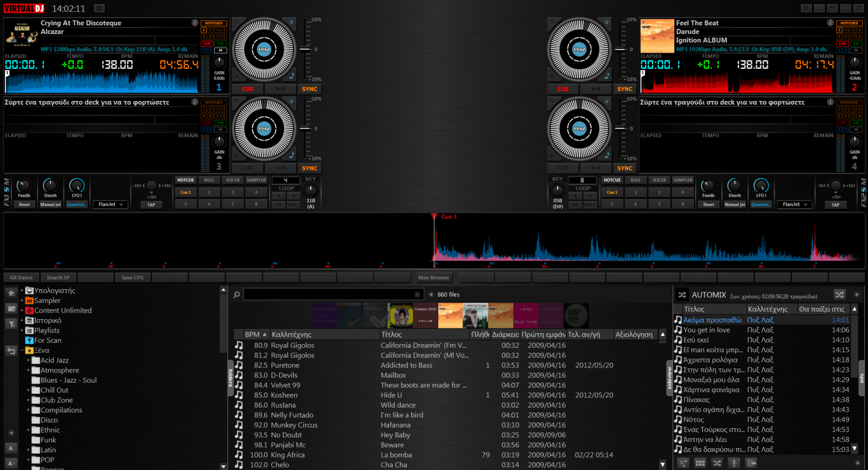Turn the deck 1 GAIN knob
This screenshot has height=470, width=868.
tap(219, 62)
